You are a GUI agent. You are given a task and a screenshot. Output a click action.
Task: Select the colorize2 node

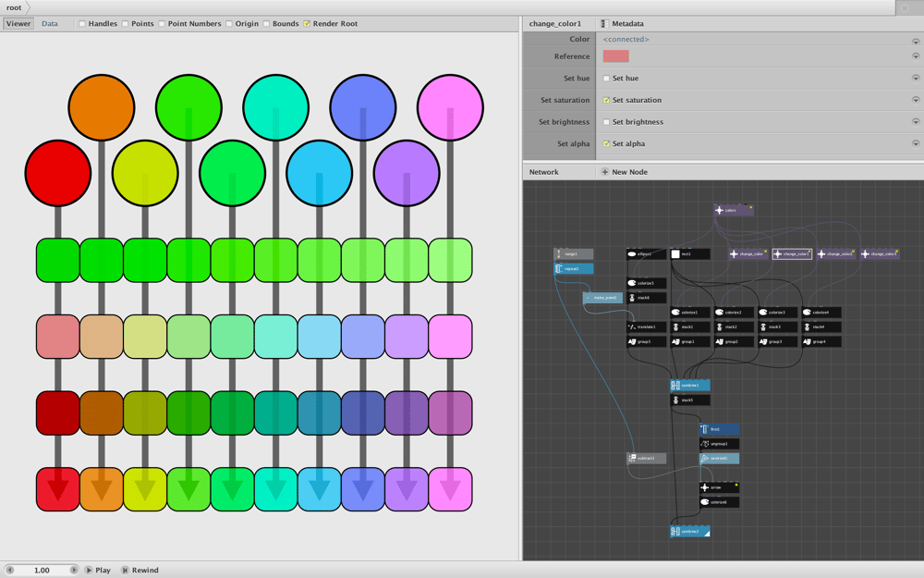click(x=734, y=313)
